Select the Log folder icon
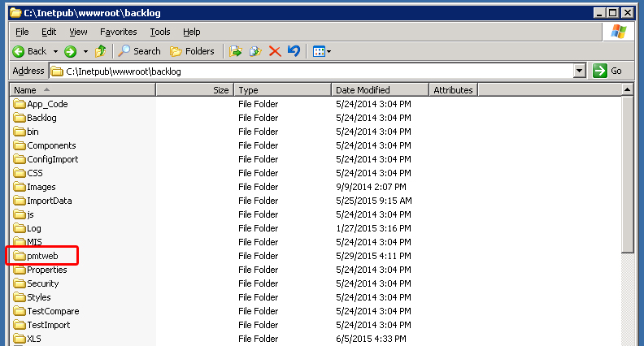This screenshot has width=644, height=346. [20, 227]
